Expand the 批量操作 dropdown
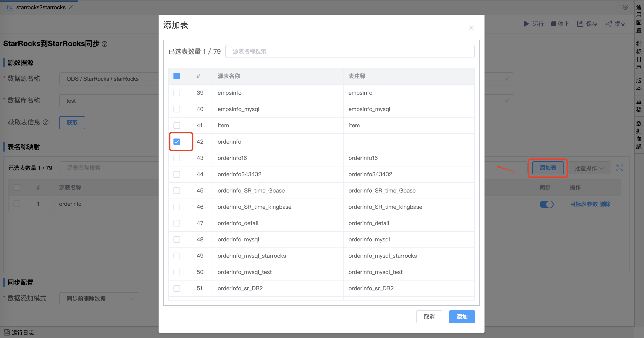Viewport: 644px width, 338px height. pos(589,168)
